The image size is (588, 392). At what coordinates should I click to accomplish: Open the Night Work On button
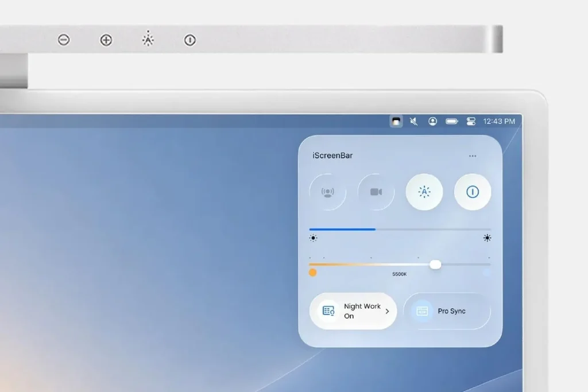pyautogui.click(x=353, y=311)
